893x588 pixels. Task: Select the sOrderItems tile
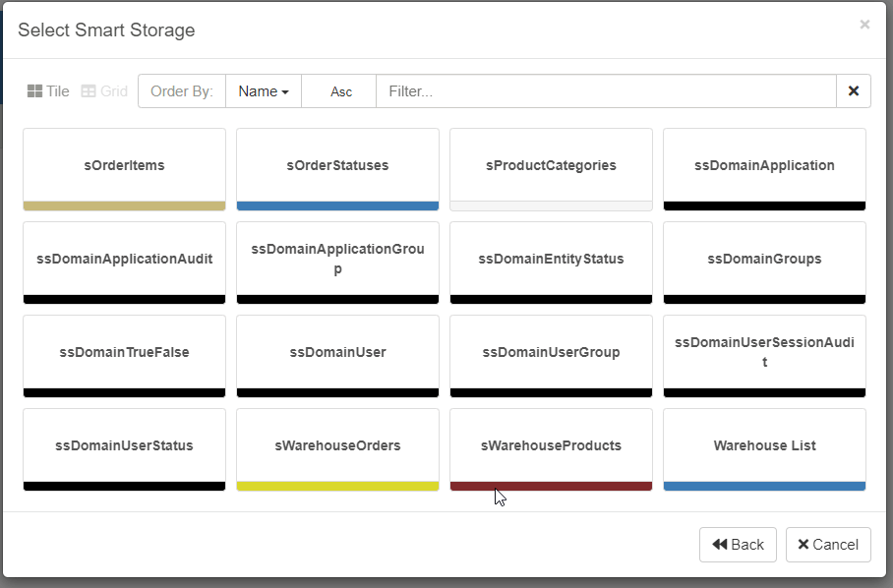124,165
